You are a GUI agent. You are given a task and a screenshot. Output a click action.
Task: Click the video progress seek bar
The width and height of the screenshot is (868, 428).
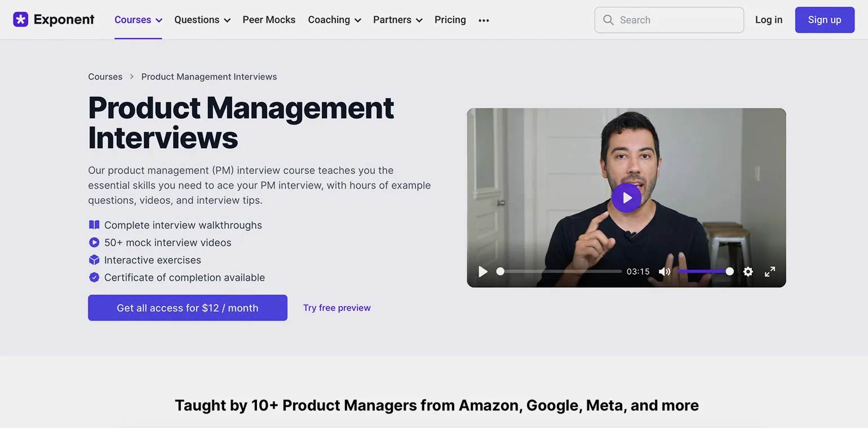561,271
